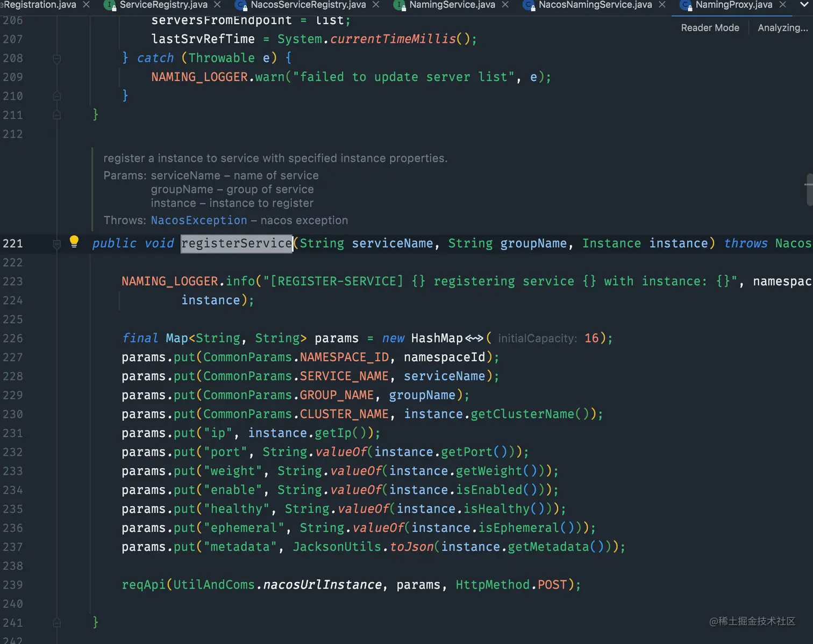Screen dimensions: 813x644
Task: Click the NAMING_LOGGER.warn call on line 209
Action: (x=217, y=77)
